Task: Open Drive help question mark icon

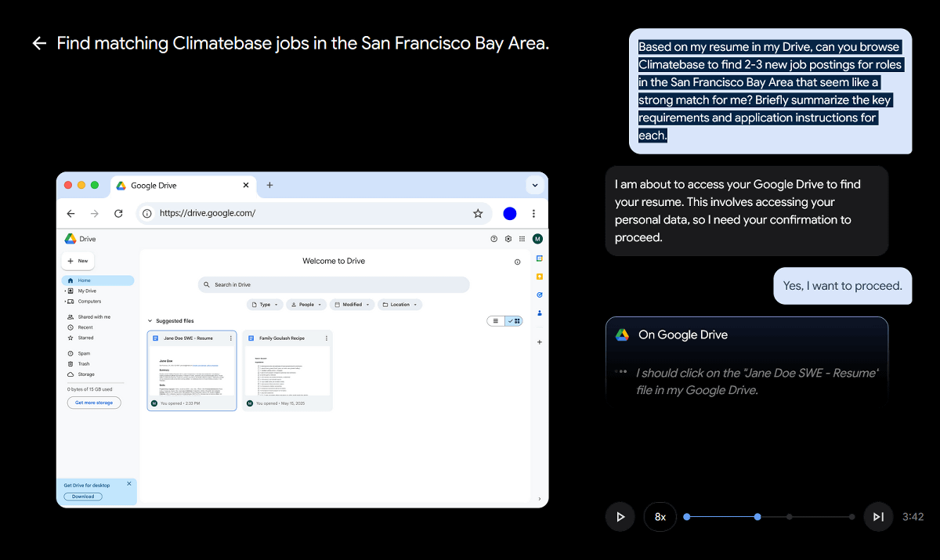Action: 493,239
